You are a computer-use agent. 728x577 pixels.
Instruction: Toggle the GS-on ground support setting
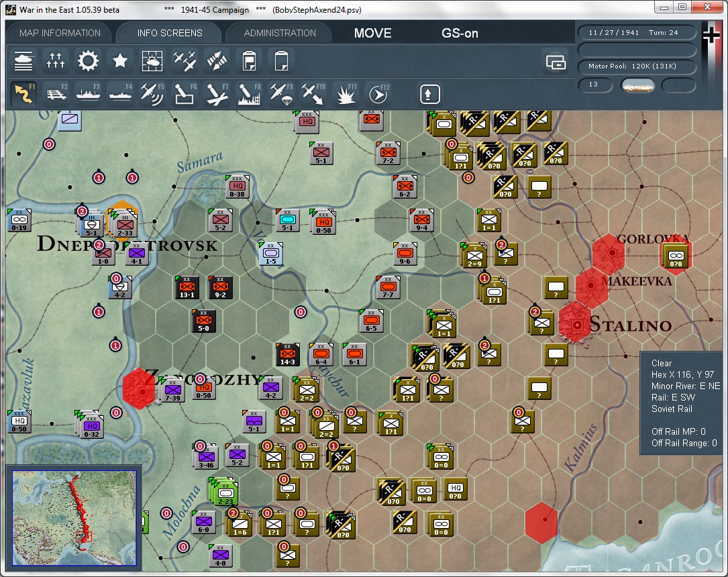[460, 33]
